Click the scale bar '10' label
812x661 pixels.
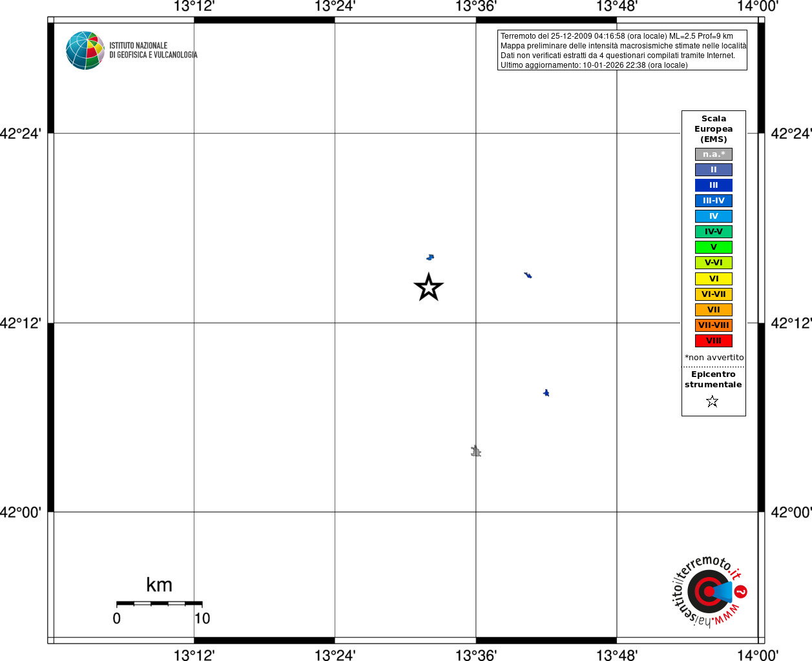point(202,618)
